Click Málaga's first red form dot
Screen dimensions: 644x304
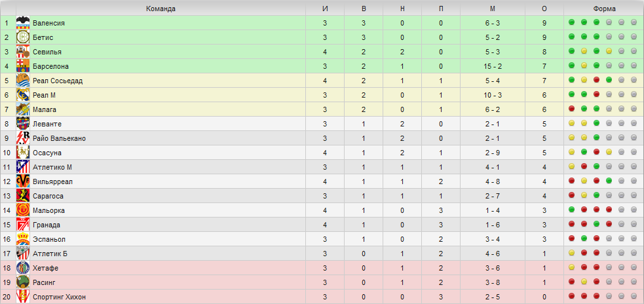point(571,109)
